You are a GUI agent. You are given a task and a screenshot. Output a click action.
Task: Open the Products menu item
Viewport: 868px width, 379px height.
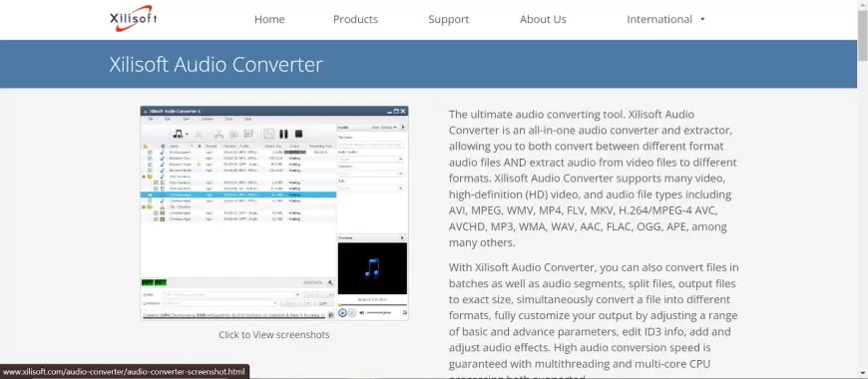pos(355,19)
